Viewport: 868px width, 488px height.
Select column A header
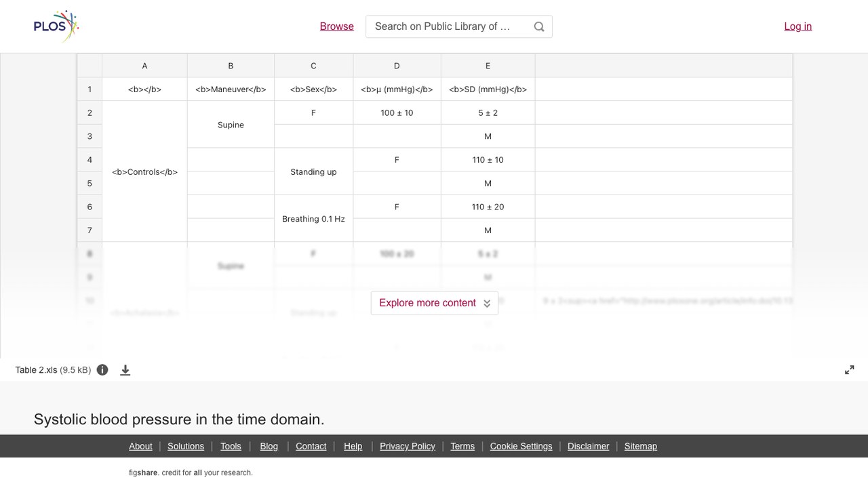[x=144, y=66]
